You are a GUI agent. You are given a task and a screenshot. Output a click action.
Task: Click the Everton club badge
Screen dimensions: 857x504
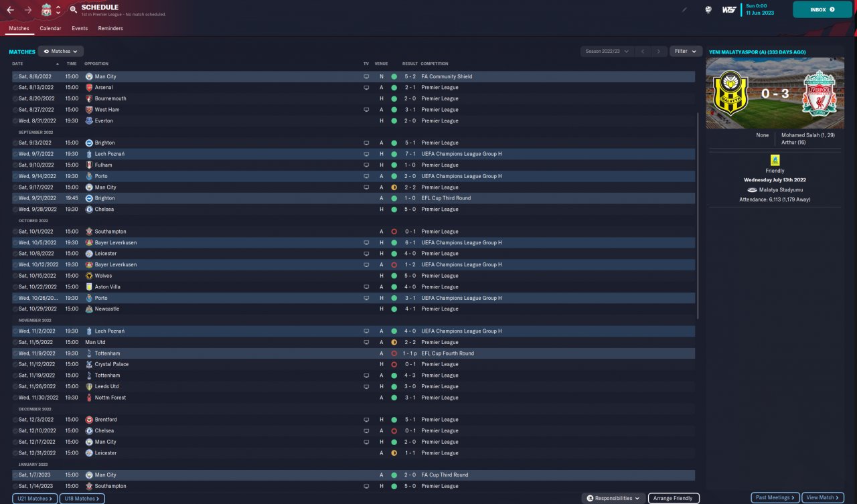pyautogui.click(x=89, y=120)
